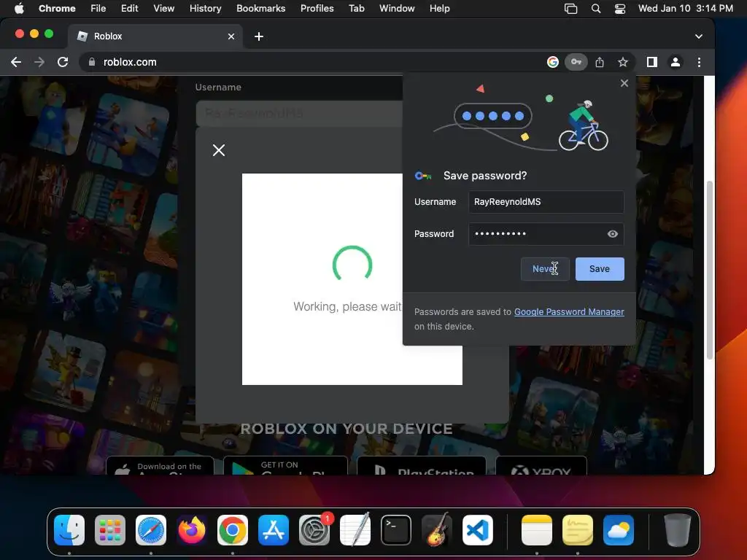Viewport: 747px width, 560px height.
Task: Click the Password field in save dialog
Action: point(546,234)
